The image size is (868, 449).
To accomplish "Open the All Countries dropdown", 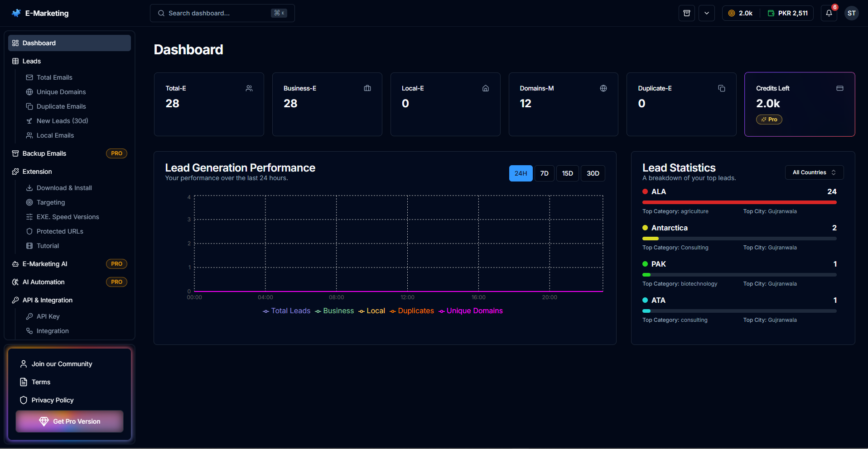I will click(814, 172).
